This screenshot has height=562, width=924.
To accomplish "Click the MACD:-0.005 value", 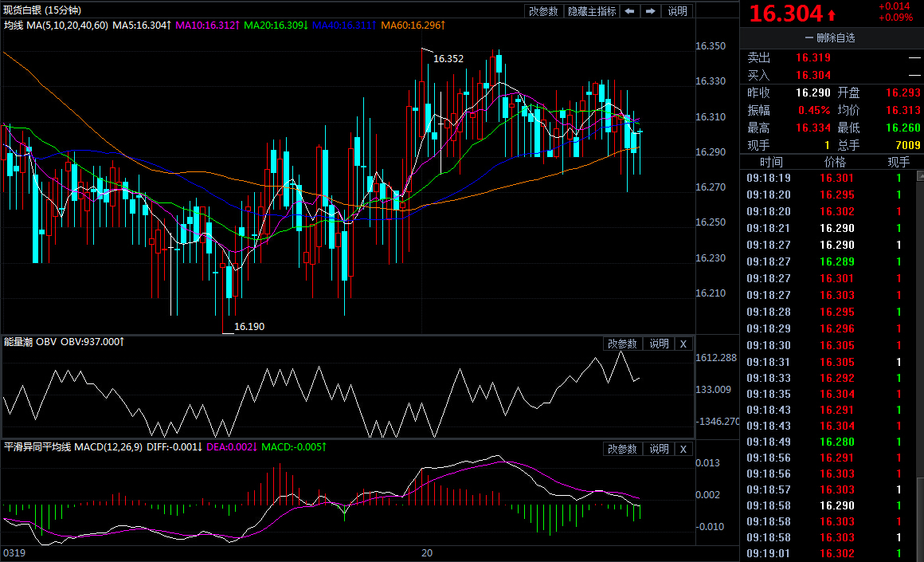I will point(293,447).
